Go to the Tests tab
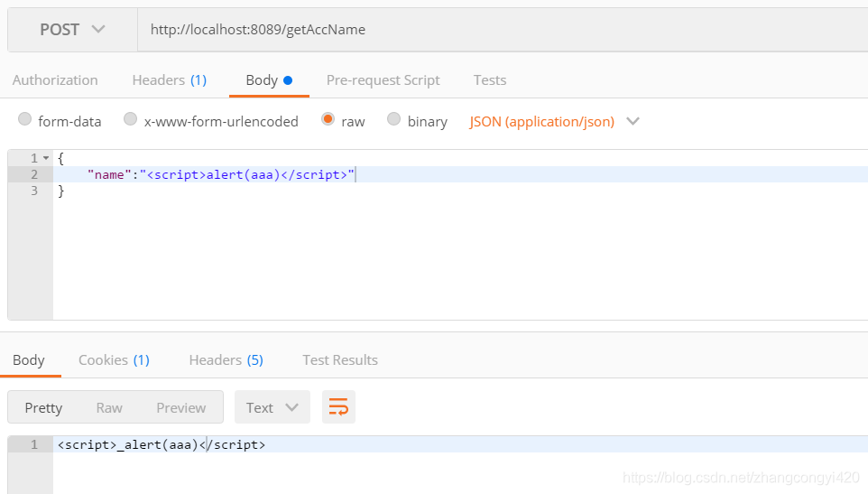The height and width of the screenshot is (494, 868). point(489,80)
